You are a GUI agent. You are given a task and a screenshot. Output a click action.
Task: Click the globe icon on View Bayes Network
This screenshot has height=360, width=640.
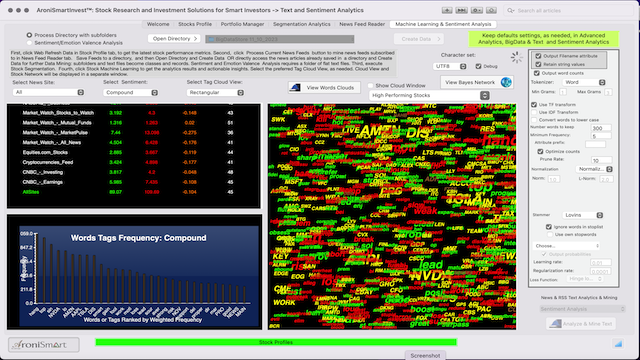click(506, 82)
